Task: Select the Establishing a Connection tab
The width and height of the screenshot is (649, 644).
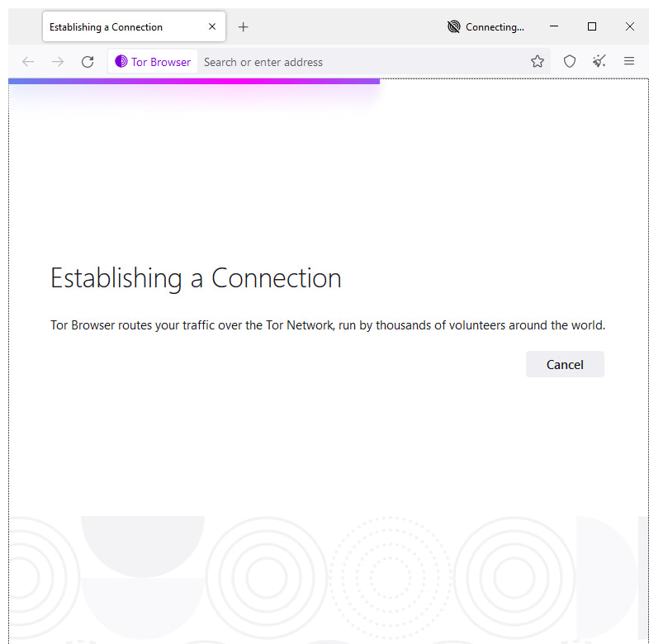Action: coord(134,26)
